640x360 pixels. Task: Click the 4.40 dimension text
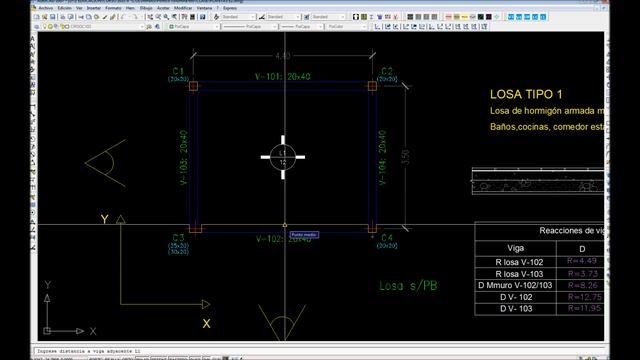click(x=283, y=56)
